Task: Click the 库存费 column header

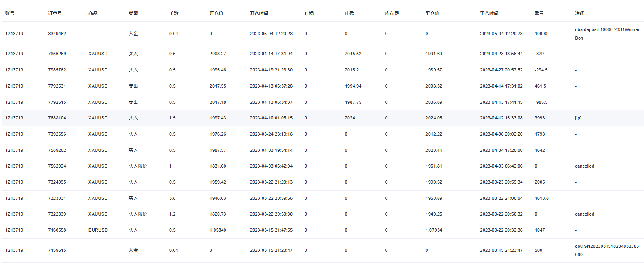Action: (x=392, y=13)
